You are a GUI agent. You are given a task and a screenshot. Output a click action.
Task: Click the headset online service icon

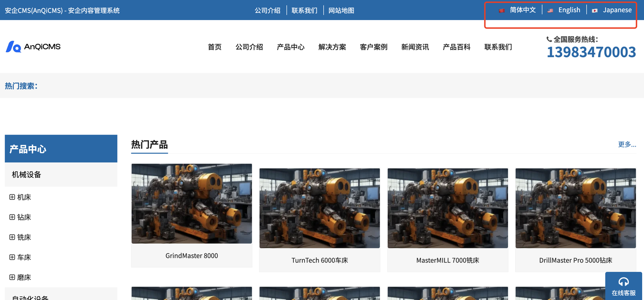click(x=623, y=282)
